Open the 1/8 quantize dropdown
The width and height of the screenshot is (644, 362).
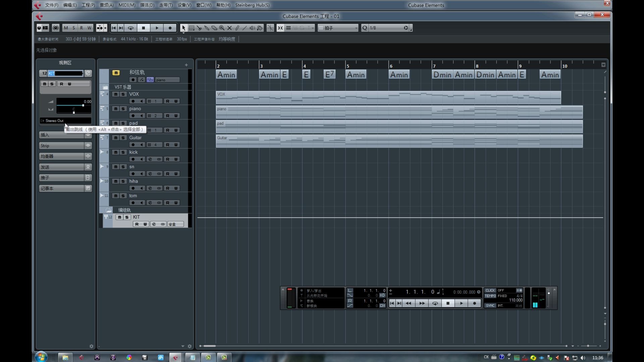(386, 28)
